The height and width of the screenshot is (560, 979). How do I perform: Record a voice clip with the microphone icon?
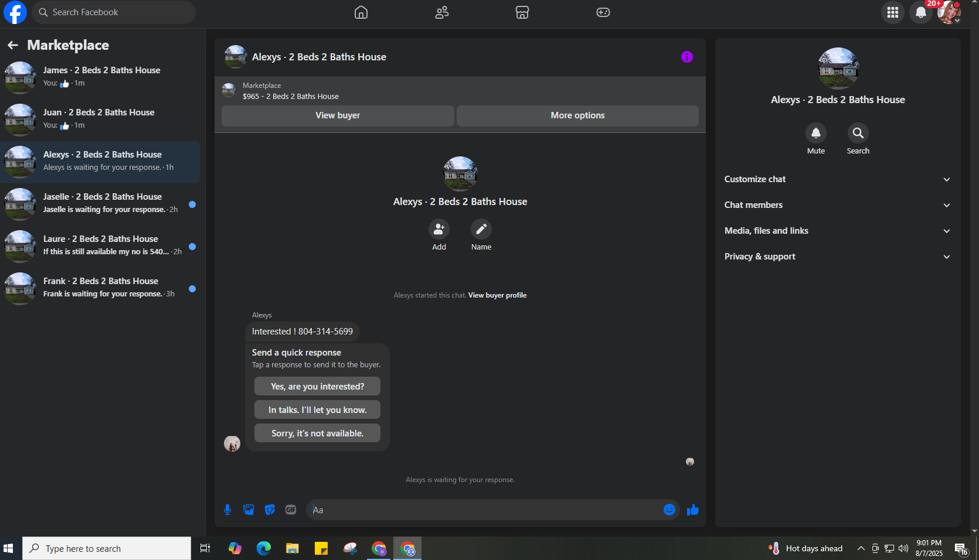pos(227,510)
